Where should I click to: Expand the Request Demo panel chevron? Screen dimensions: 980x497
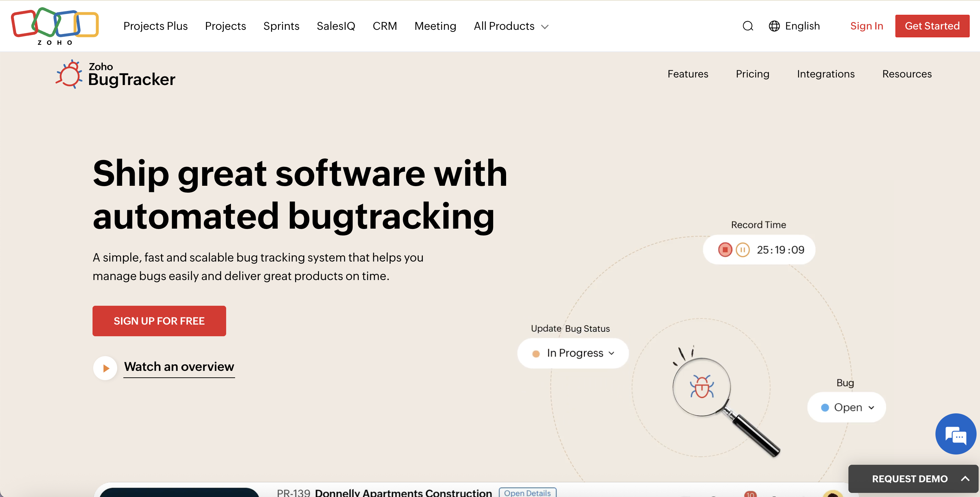tap(965, 479)
